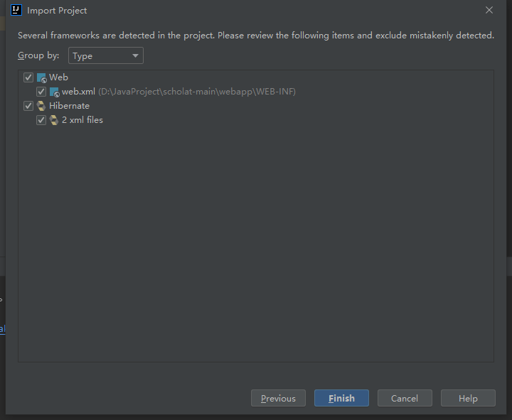Open Help for this dialog
This screenshot has height=420, width=512.
coord(468,398)
